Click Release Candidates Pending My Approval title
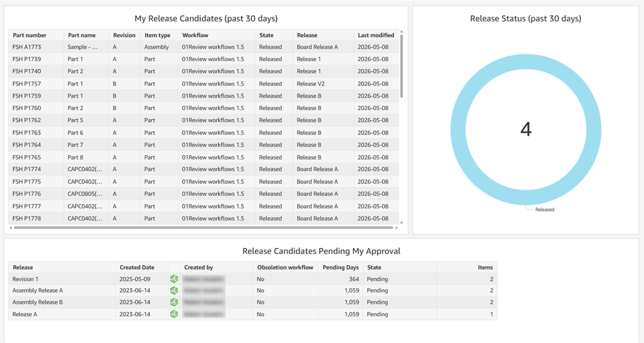 click(x=321, y=251)
